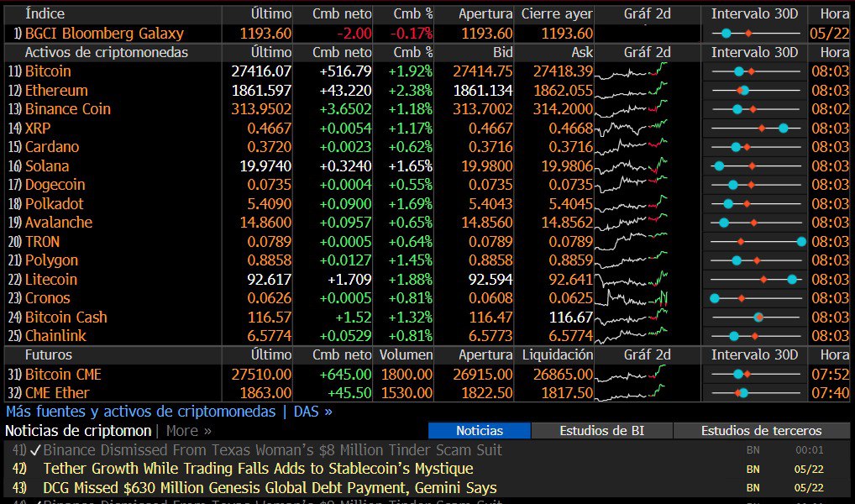Switch to the Estudios de terceros tab
This screenshot has height=504, width=855.
[x=761, y=431]
